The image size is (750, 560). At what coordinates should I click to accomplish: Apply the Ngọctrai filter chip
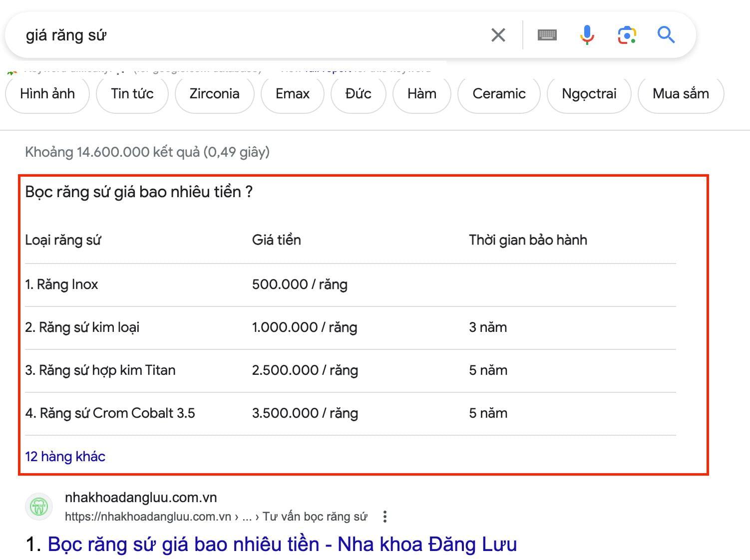589,94
